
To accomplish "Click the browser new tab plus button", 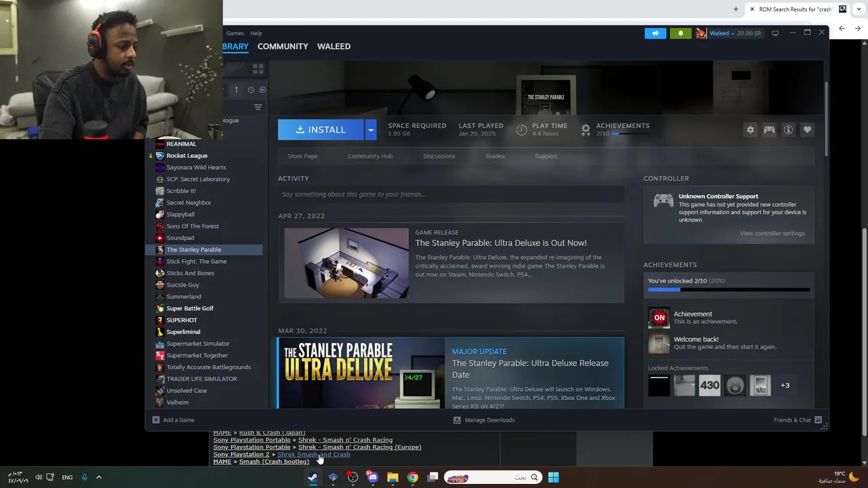I will tap(736, 9).
